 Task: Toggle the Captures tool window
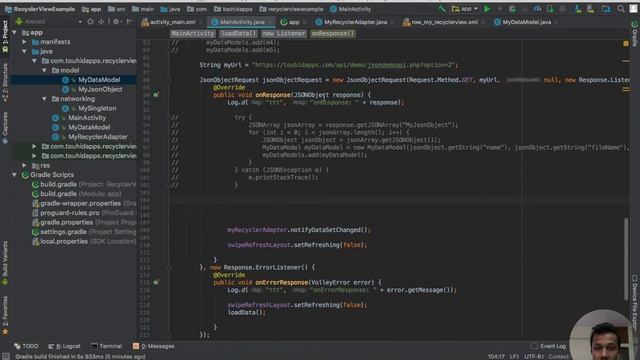5,127
